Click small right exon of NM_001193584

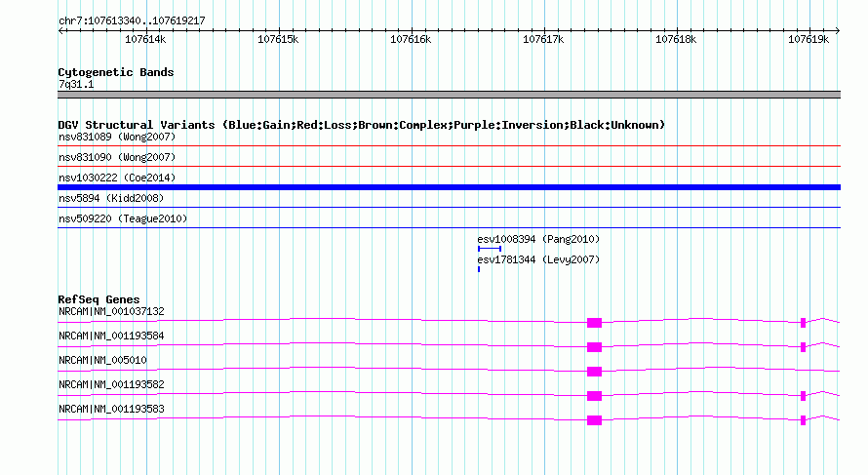click(804, 347)
